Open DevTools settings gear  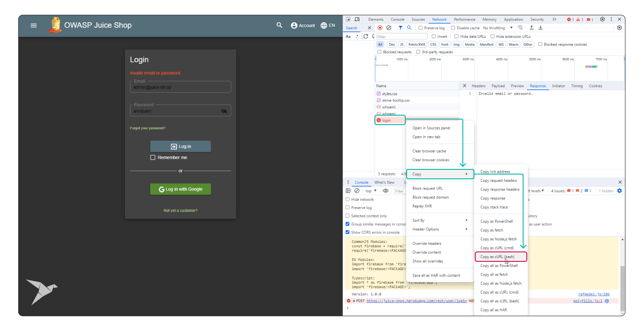pos(602,19)
